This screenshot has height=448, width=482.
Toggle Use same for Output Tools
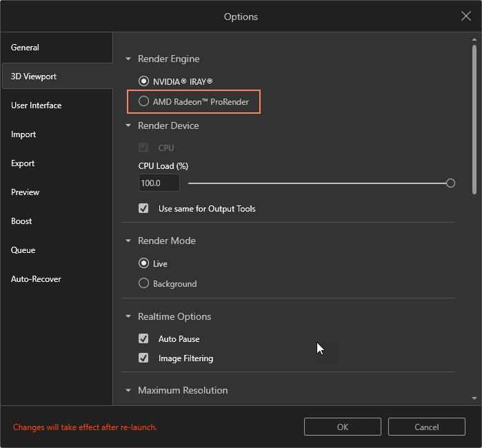click(x=143, y=208)
